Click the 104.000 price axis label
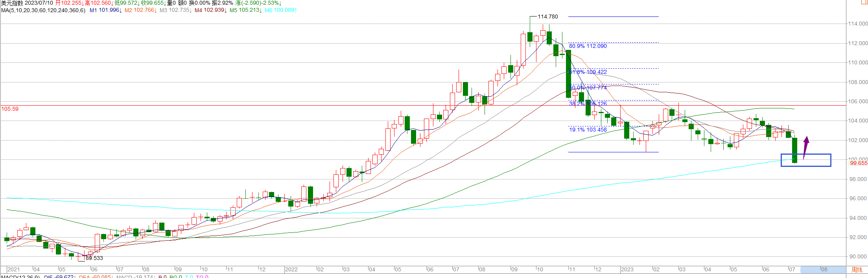 click(x=858, y=121)
